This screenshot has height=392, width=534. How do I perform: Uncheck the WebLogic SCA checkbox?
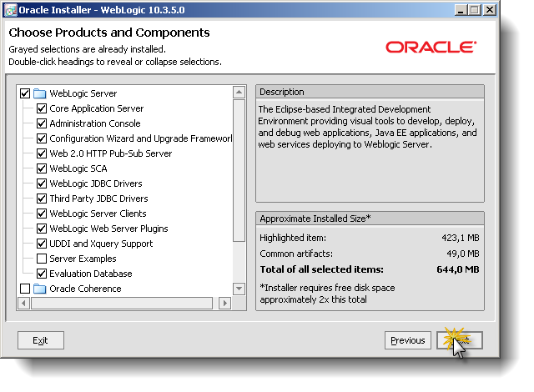coord(42,168)
